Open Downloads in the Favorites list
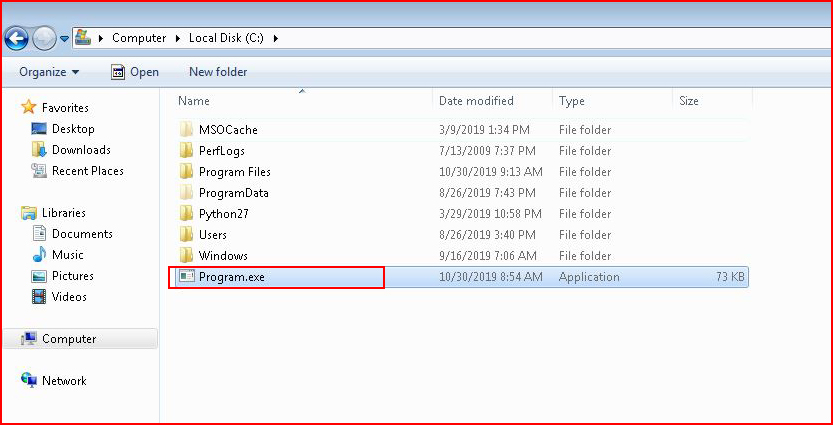The height and width of the screenshot is (425, 833). (81, 150)
